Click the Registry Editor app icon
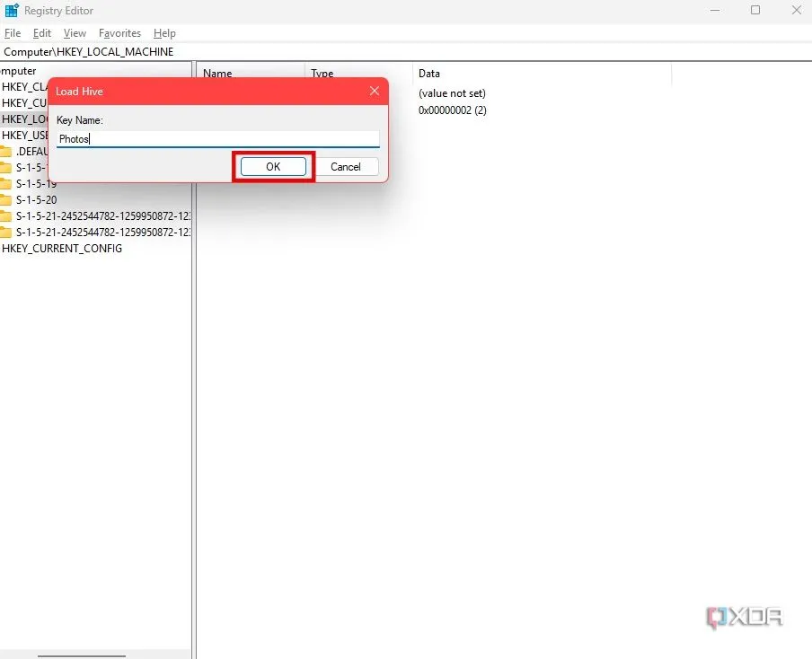Screen dimensions: 812x659 click(12, 11)
